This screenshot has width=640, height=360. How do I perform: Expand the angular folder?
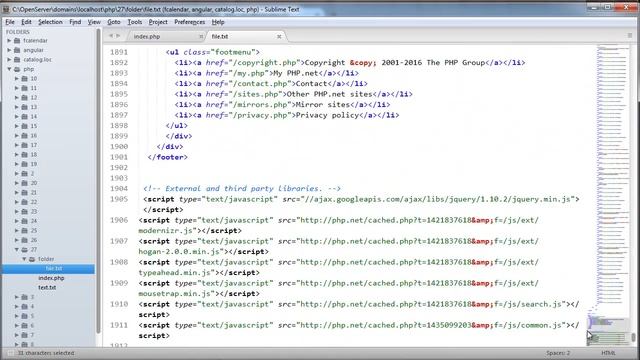click(x=9, y=50)
